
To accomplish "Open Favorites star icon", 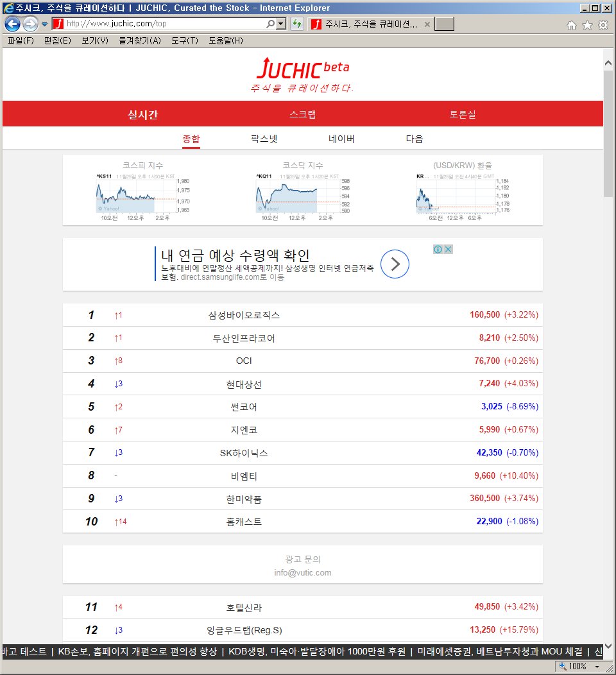I will pos(587,25).
